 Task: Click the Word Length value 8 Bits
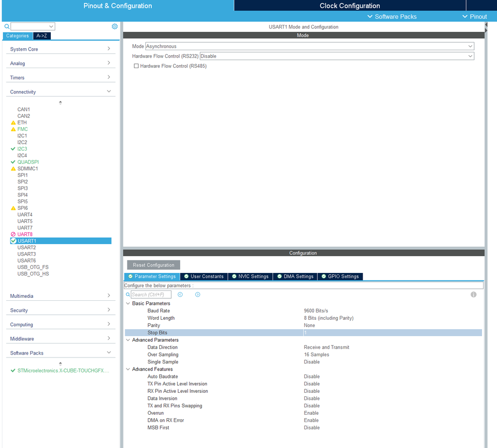(329, 318)
